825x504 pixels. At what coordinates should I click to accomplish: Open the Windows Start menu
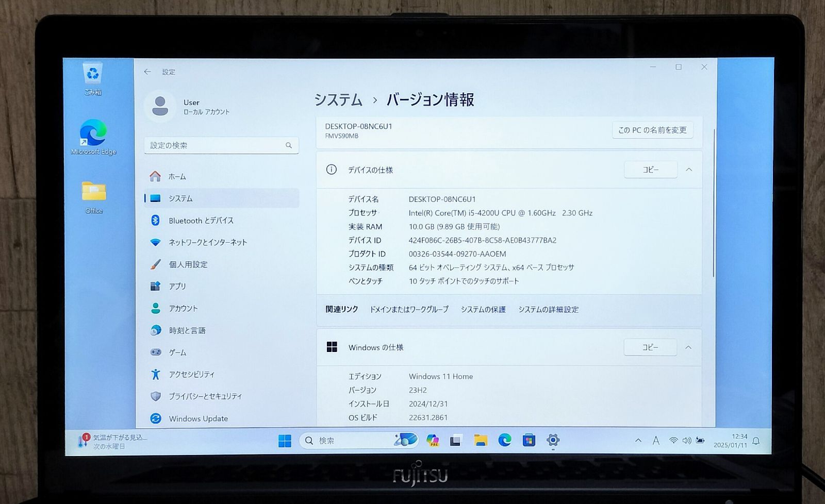284,441
